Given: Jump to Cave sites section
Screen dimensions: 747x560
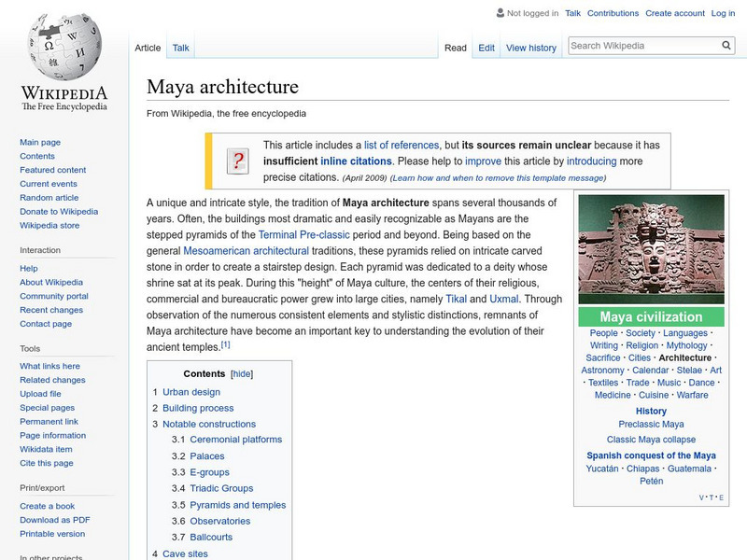Looking at the screenshot, I should point(185,553).
